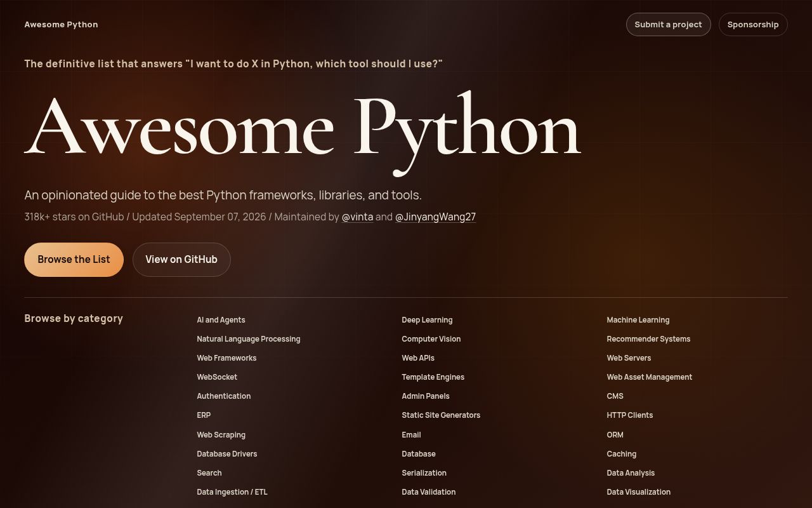Open the Machine Learning category
Viewport: 812px width, 508px height.
638,320
